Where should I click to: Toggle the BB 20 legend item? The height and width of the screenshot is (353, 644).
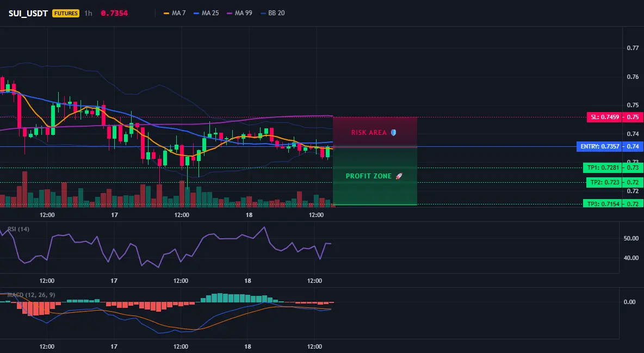tap(273, 13)
